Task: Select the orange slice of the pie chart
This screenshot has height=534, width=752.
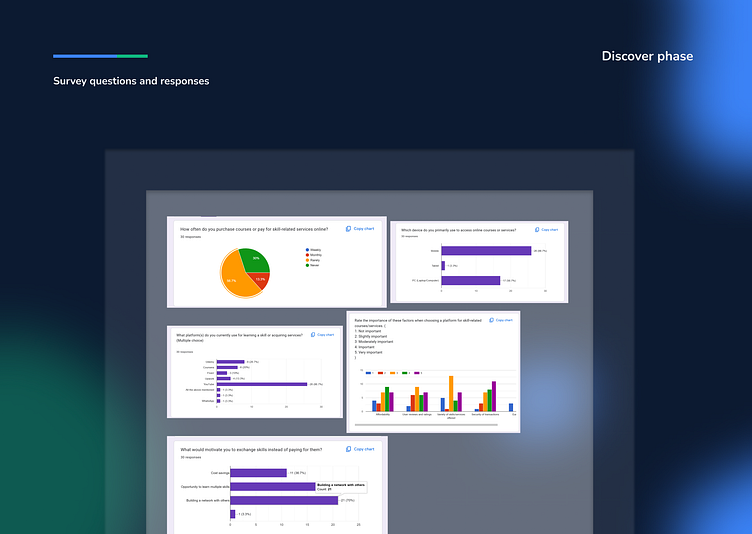Action: (235, 276)
